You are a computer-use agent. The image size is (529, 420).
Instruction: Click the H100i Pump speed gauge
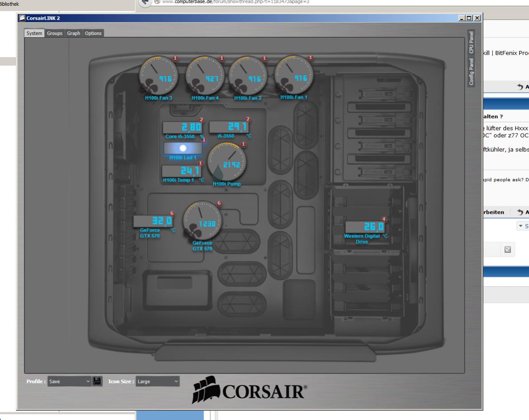(227, 162)
